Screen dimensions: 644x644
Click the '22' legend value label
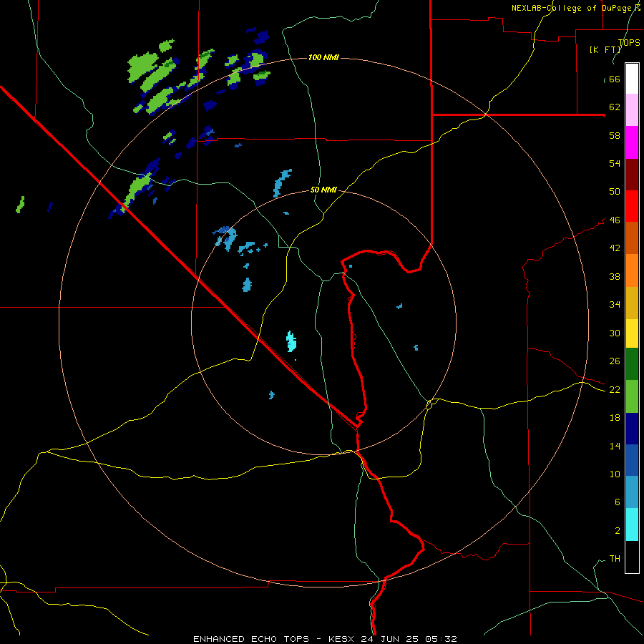pyautogui.click(x=615, y=389)
